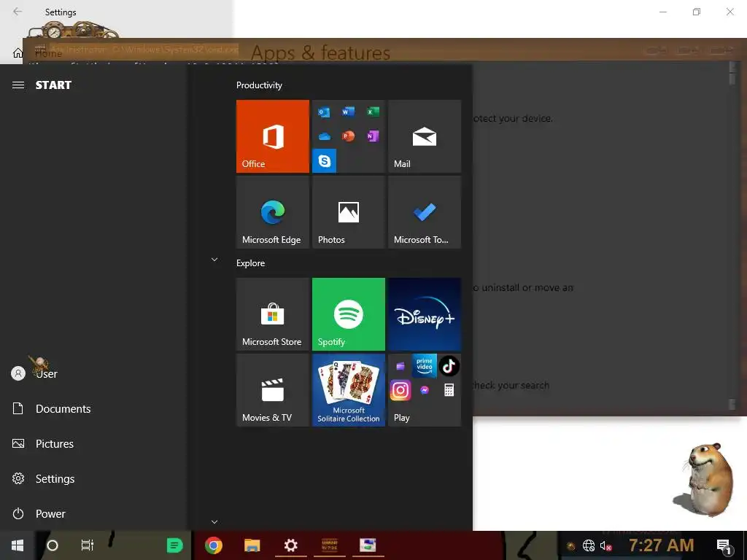This screenshot has width=747, height=560.
Task: Launch the Spotify tile
Action: click(348, 314)
